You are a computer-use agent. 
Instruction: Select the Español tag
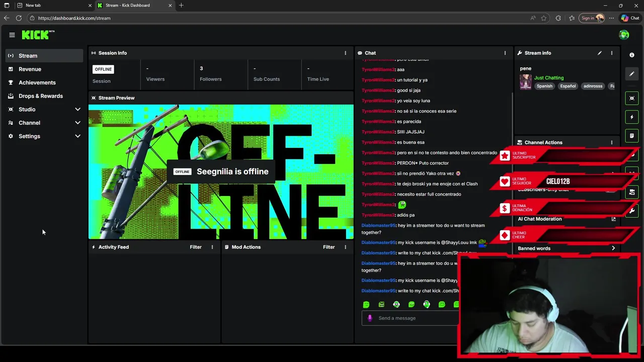point(568,86)
